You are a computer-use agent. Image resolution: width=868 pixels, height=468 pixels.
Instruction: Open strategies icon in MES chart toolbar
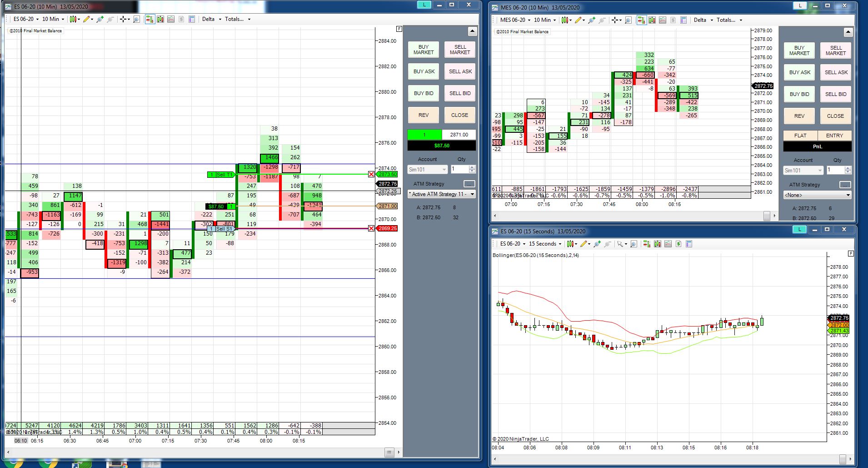(x=663, y=20)
